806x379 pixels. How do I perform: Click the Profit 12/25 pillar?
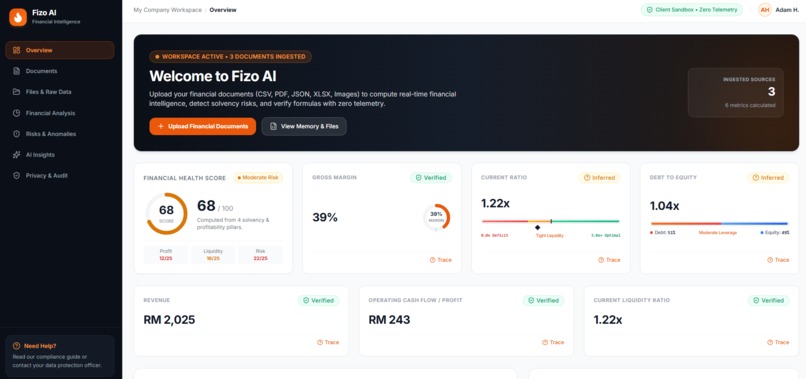pos(166,255)
